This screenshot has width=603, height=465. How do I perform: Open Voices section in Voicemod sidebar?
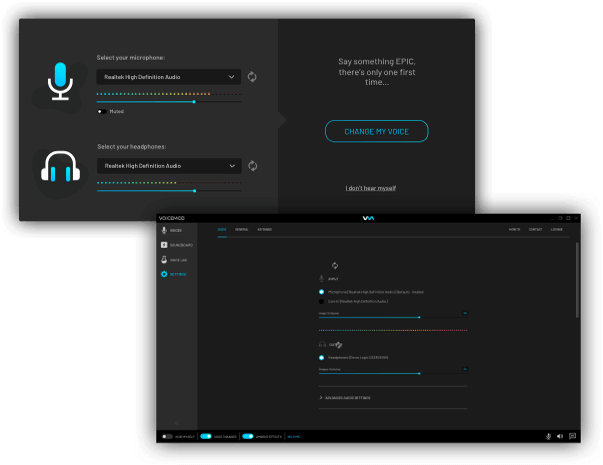[172, 230]
